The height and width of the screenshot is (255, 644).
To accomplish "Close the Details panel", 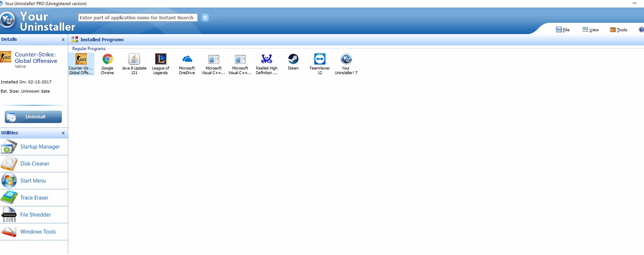I will click(x=63, y=40).
